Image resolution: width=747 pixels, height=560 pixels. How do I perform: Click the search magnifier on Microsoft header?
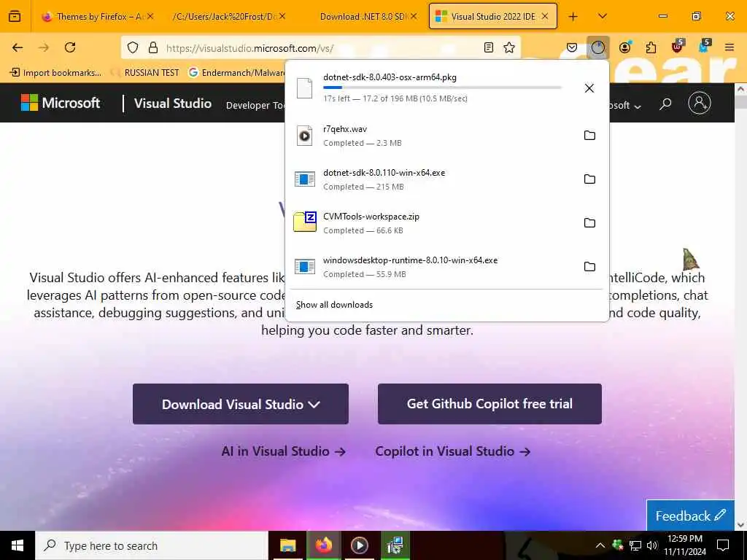665,104
